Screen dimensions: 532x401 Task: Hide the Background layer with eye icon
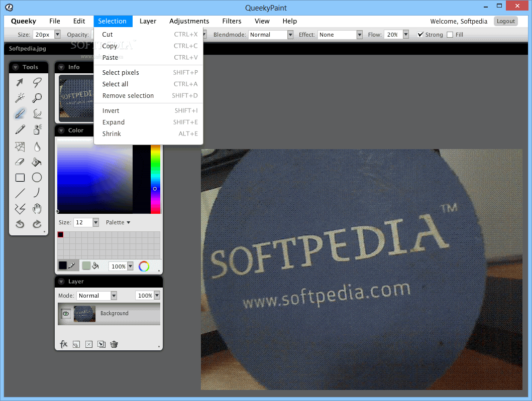tap(66, 314)
